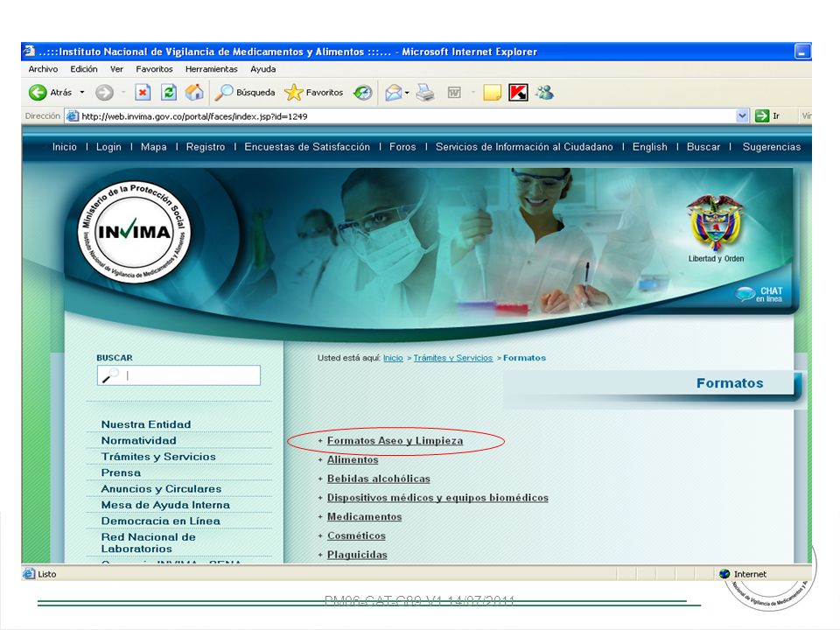This screenshot has width=840, height=630.
Task: Select Normatividad in sidebar
Action: pos(139,440)
